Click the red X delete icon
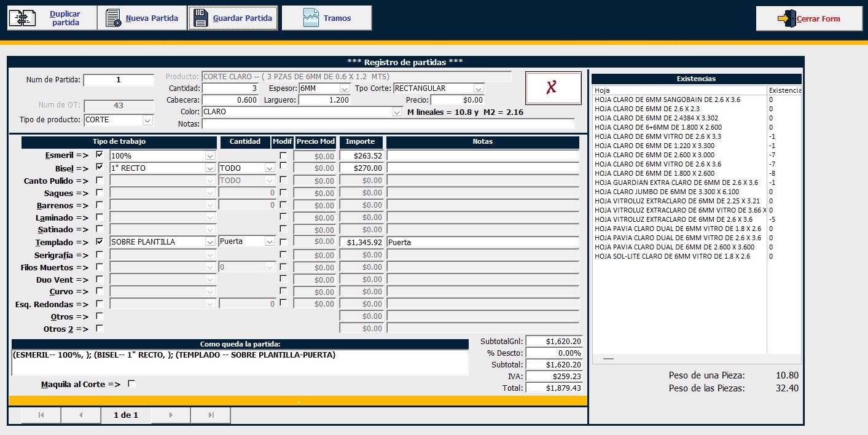 click(552, 88)
